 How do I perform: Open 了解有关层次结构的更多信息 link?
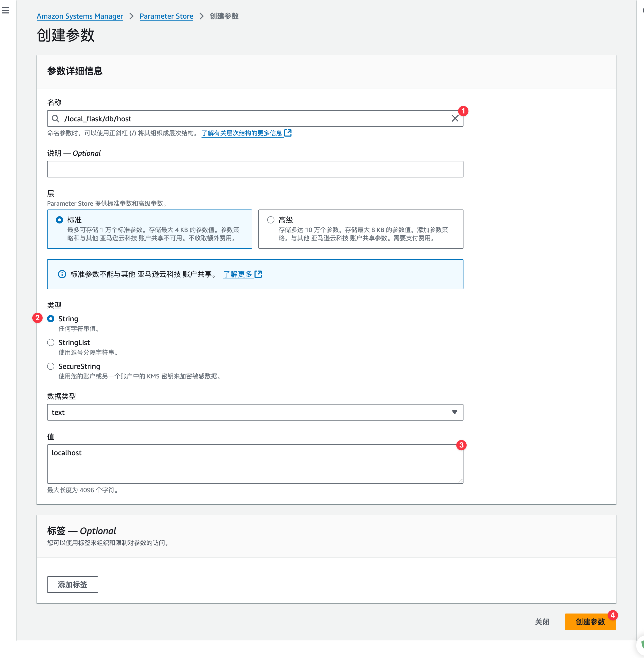coord(242,133)
